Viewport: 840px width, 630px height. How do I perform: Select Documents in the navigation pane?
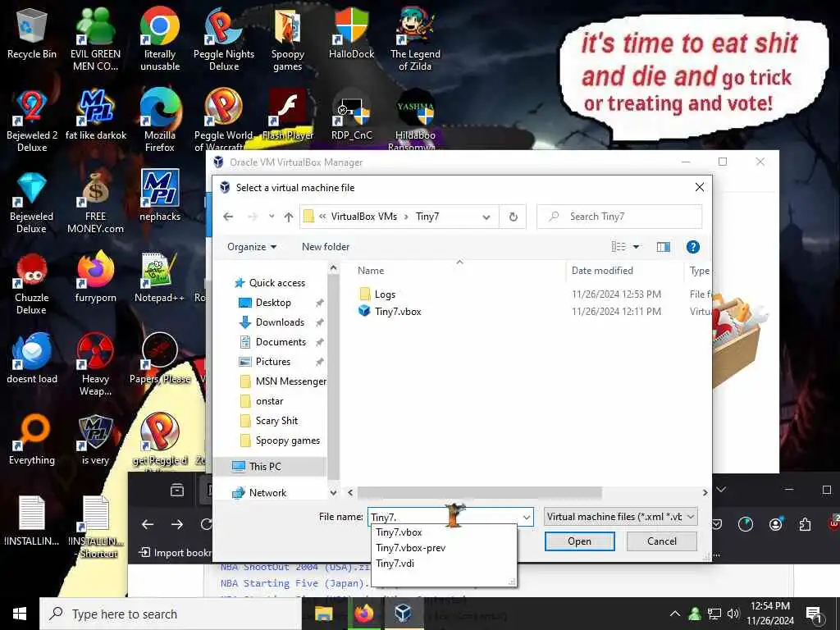click(281, 342)
